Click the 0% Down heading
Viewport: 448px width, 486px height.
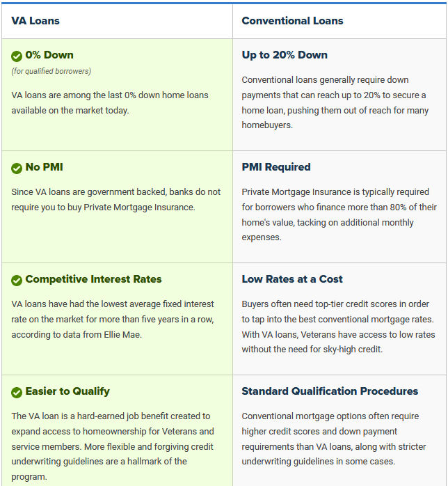click(x=49, y=55)
